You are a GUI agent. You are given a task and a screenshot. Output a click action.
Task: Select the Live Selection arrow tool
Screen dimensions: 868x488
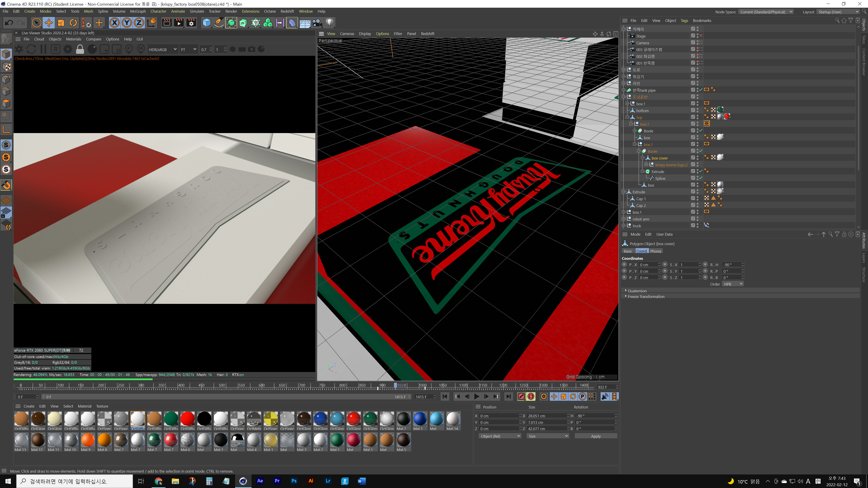[36, 23]
